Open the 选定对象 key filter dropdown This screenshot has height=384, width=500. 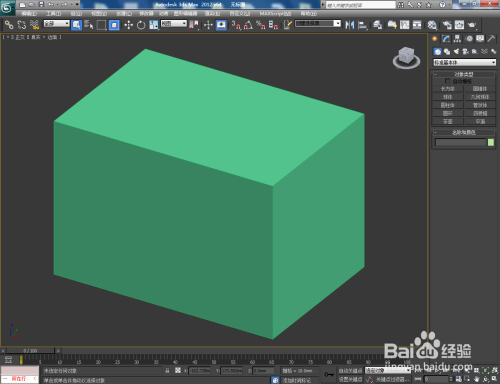tap(388, 370)
